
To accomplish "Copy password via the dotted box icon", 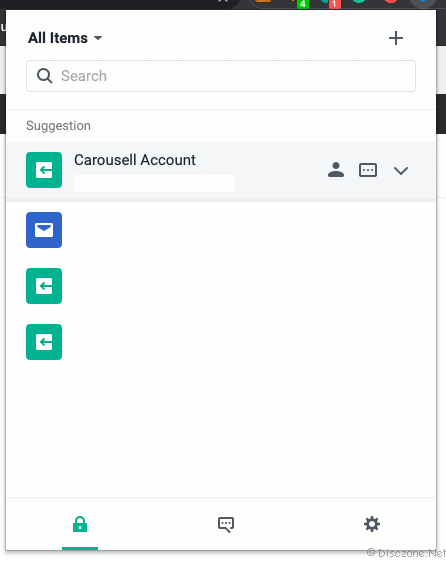I will 368,170.
